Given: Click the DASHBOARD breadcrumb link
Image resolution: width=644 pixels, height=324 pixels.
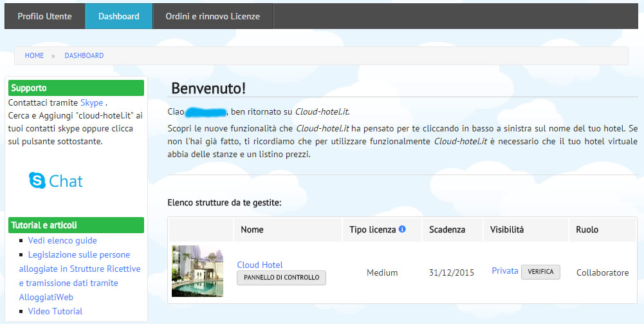Looking at the screenshot, I should coord(84,55).
